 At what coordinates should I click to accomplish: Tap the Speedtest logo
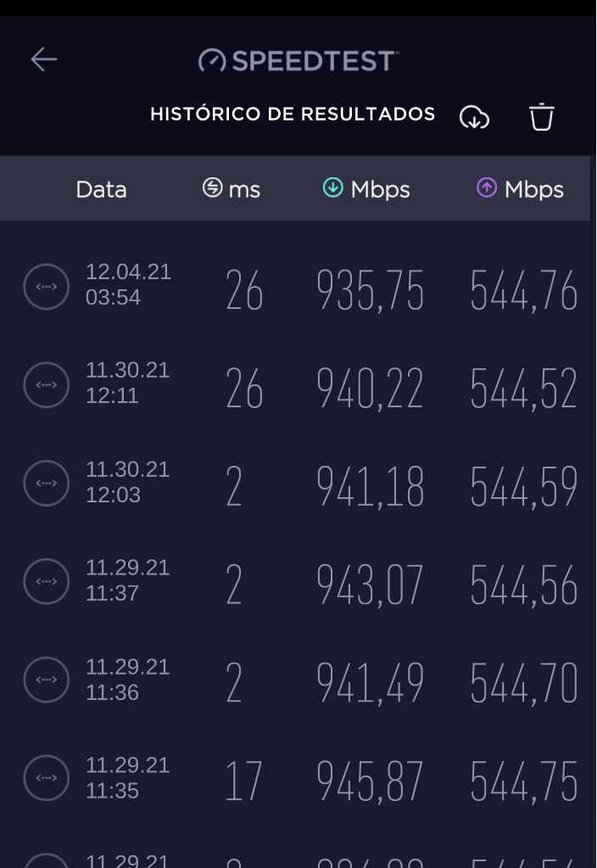298,60
